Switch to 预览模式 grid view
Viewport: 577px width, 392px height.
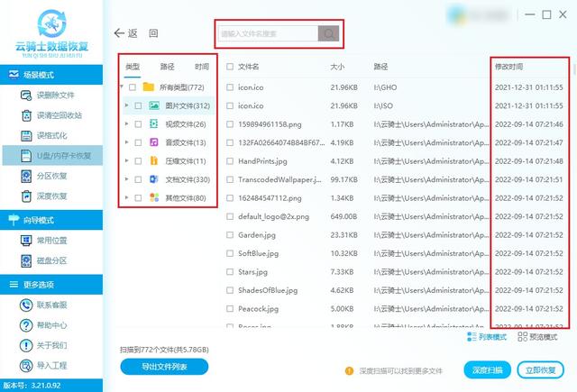pyautogui.click(x=537, y=336)
